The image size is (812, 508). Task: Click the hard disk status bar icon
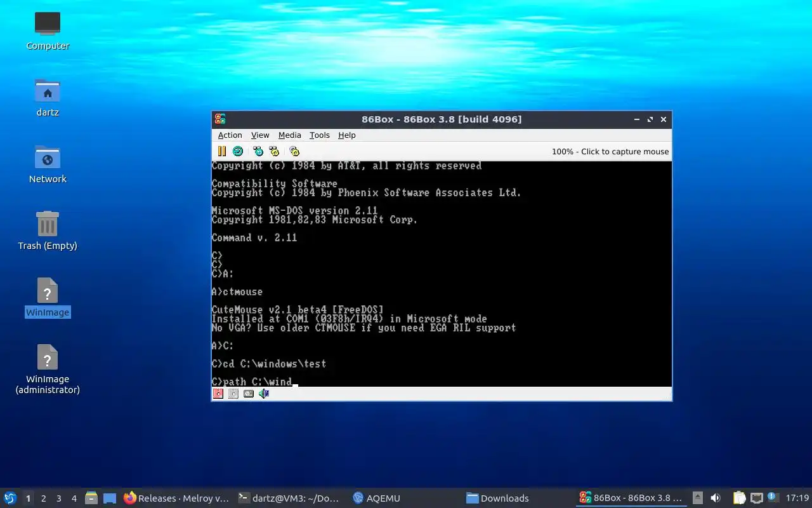[249, 394]
